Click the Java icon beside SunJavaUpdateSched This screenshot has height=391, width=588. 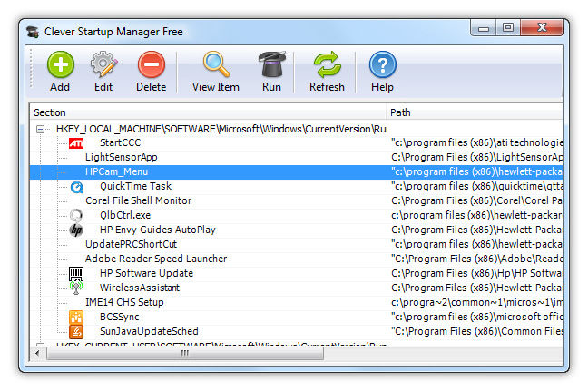(x=76, y=331)
